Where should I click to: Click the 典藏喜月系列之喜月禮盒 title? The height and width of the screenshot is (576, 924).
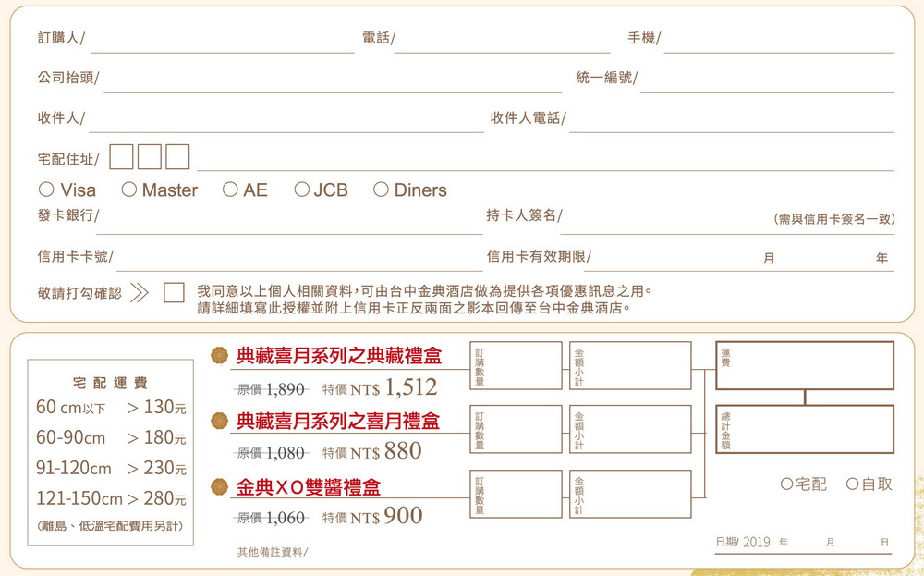(x=338, y=421)
